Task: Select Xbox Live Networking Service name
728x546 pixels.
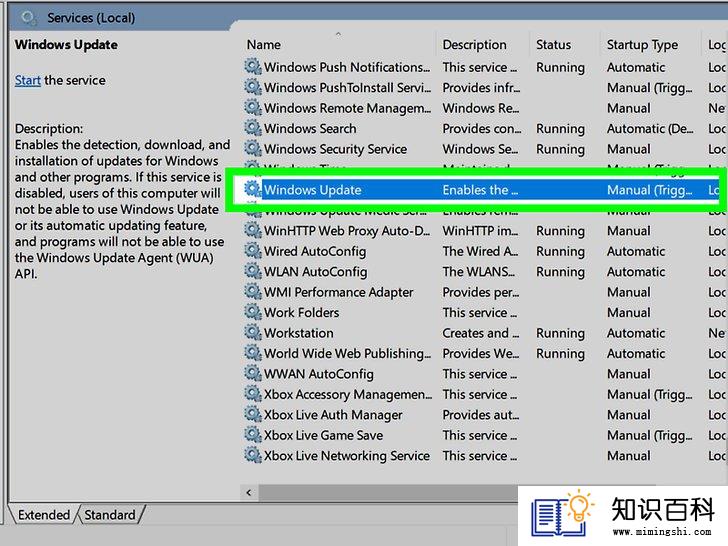Action: coord(347,455)
